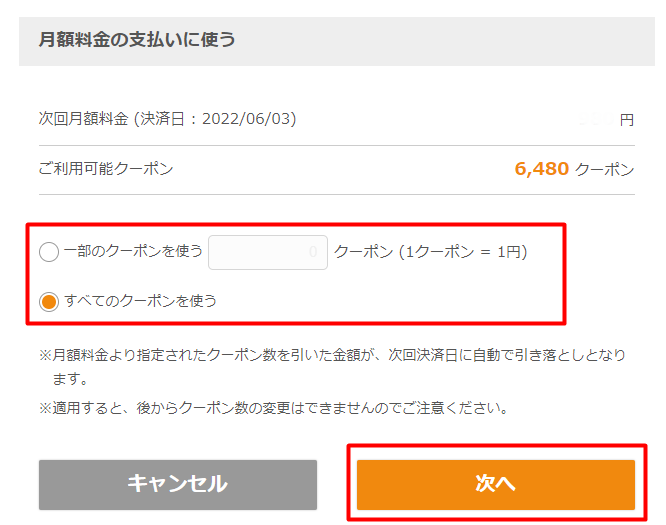
Task: Click the 月額料金の支払いに使う header
Action: pyautogui.click(x=137, y=40)
